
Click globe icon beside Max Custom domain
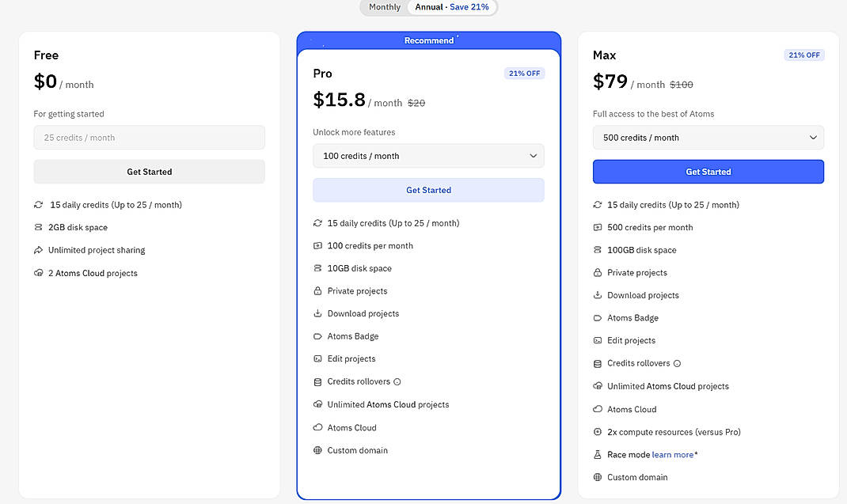coord(598,477)
